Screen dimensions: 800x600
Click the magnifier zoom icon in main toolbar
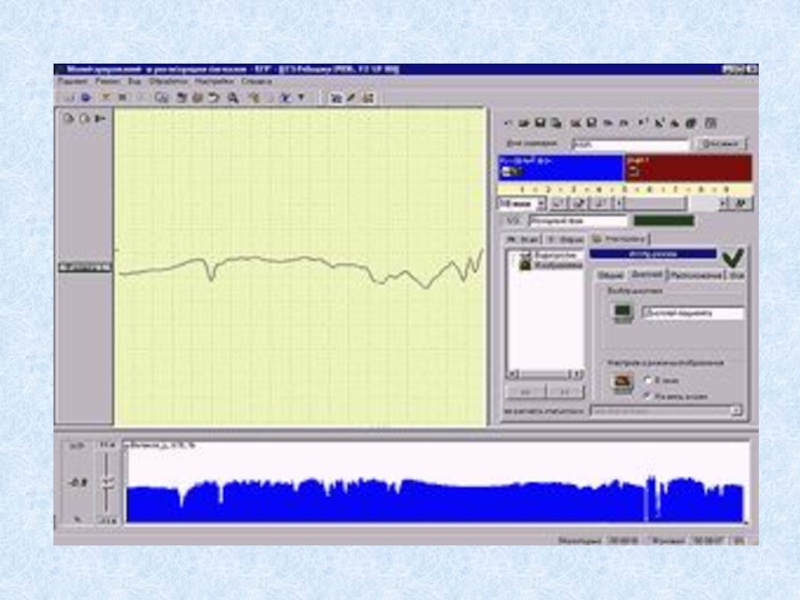[232, 98]
